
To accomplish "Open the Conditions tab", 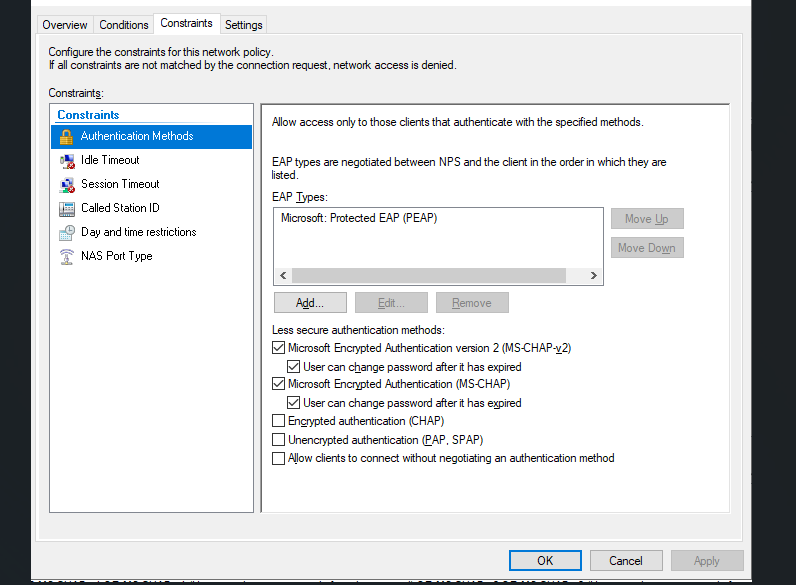I will (124, 25).
